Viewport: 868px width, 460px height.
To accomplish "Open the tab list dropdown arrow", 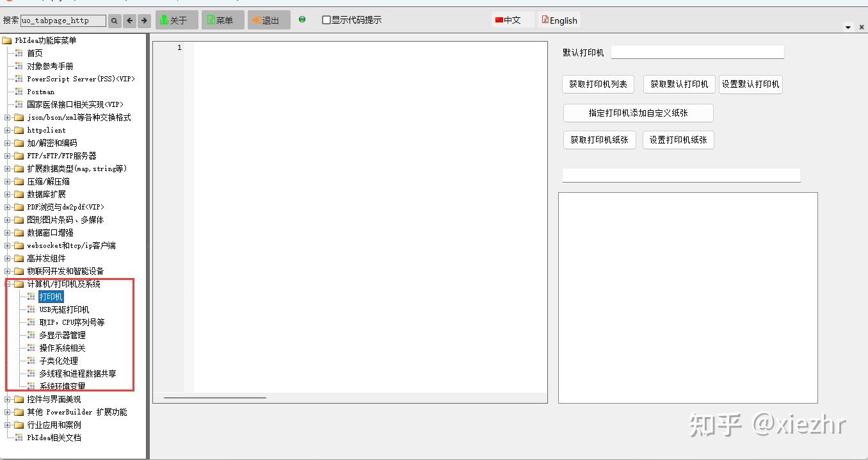I will point(848,28).
